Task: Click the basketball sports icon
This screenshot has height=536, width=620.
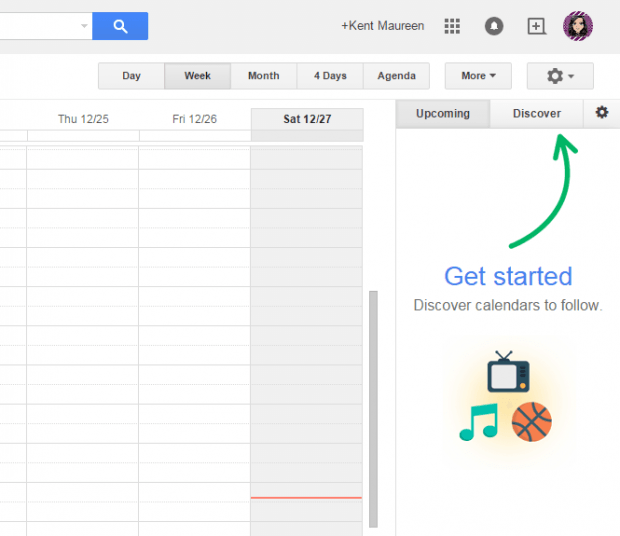Action: click(531, 422)
